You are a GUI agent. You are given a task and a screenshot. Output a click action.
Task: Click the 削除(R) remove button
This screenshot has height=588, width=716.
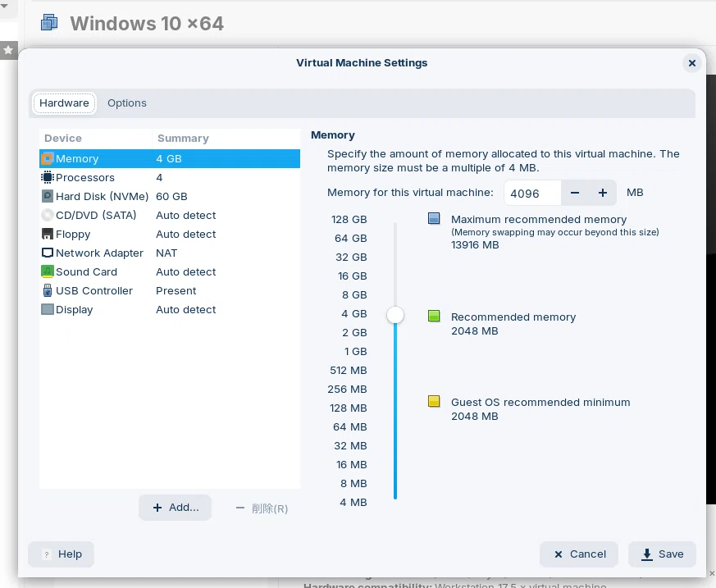(262, 508)
